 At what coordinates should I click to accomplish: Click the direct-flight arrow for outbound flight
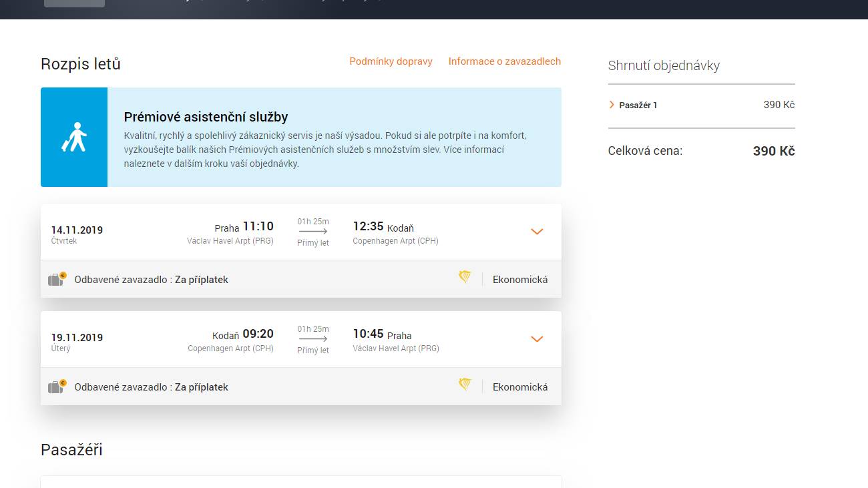click(312, 231)
